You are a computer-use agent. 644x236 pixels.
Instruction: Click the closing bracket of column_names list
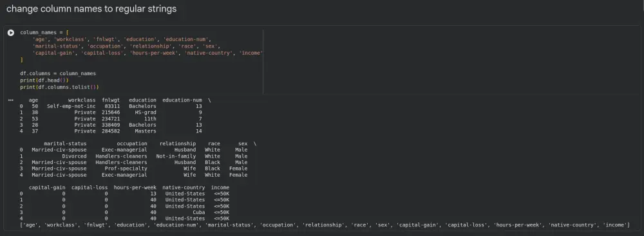(x=21, y=60)
